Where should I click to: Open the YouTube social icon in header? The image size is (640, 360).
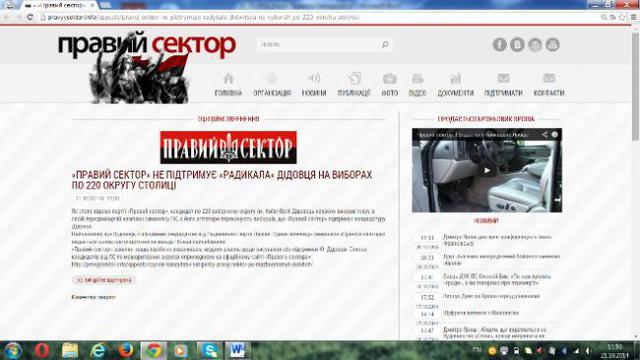553,44
